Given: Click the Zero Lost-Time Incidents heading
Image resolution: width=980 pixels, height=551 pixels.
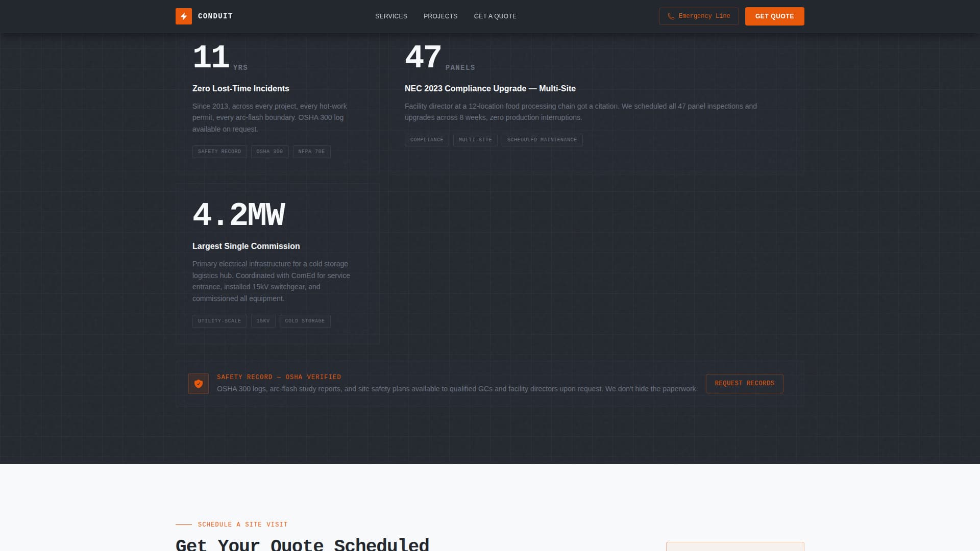Looking at the screenshot, I should tap(241, 88).
